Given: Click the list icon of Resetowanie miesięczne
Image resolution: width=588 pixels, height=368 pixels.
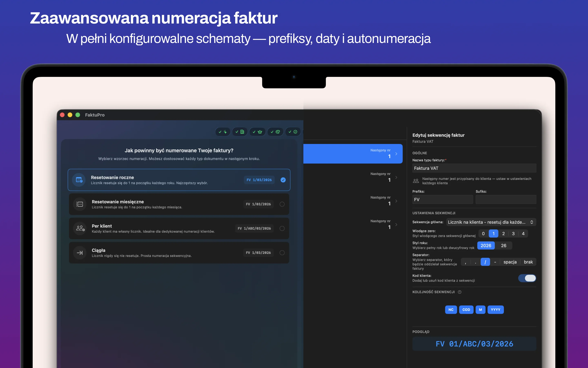Looking at the screenshot, I should 80,204.
